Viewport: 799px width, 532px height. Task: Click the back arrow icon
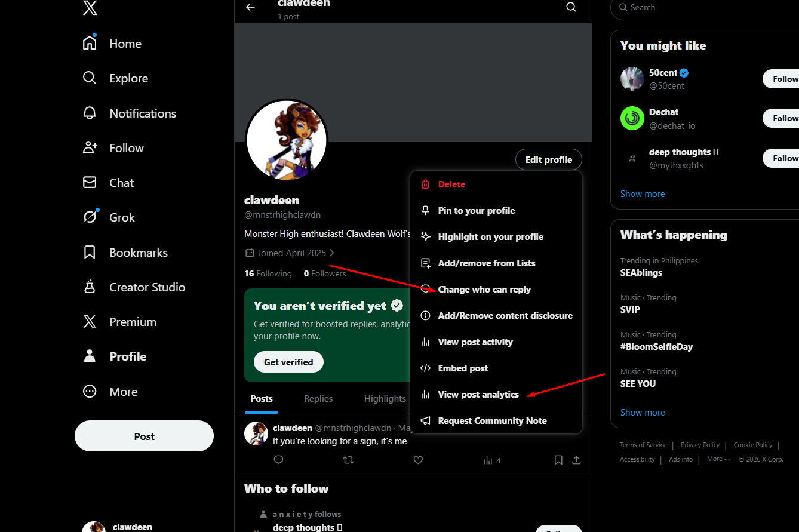[251, 7]
